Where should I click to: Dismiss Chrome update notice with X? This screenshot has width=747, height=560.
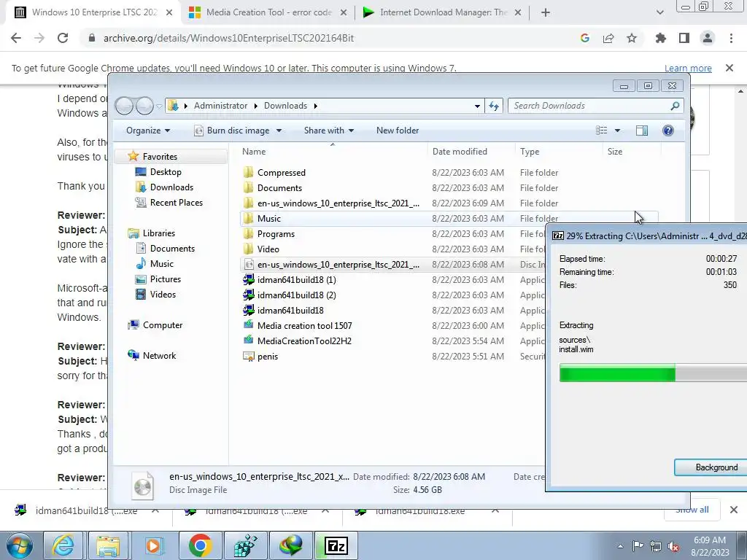729,68
